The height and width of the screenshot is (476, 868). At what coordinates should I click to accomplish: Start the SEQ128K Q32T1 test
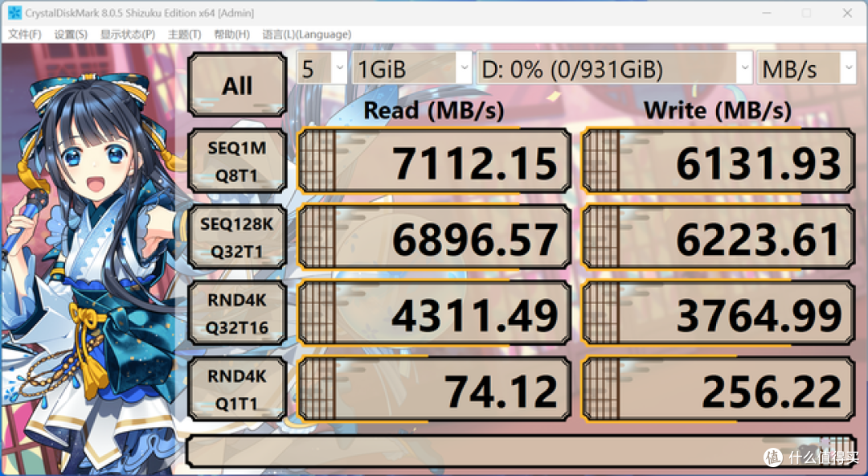237,236
